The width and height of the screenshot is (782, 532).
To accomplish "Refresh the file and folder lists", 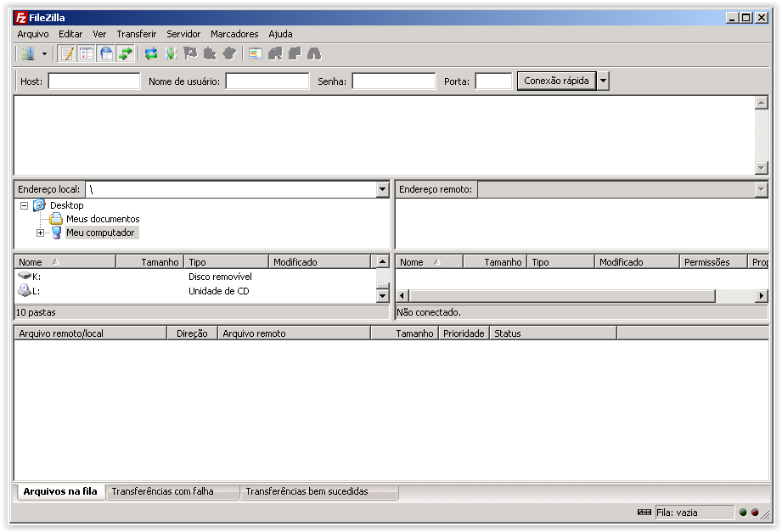I will pos(151,53).
